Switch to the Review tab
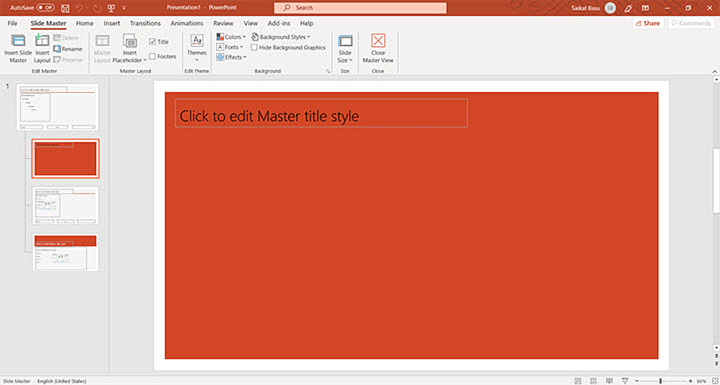Viewport: 720px width, 385px height. click(x=223, y=23)
